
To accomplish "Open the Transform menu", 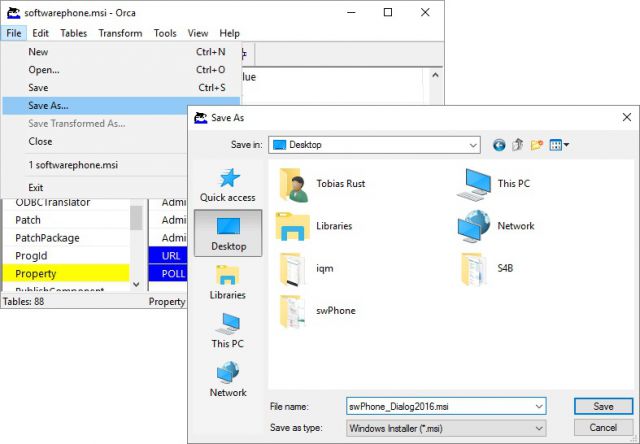I will point(120,33).
